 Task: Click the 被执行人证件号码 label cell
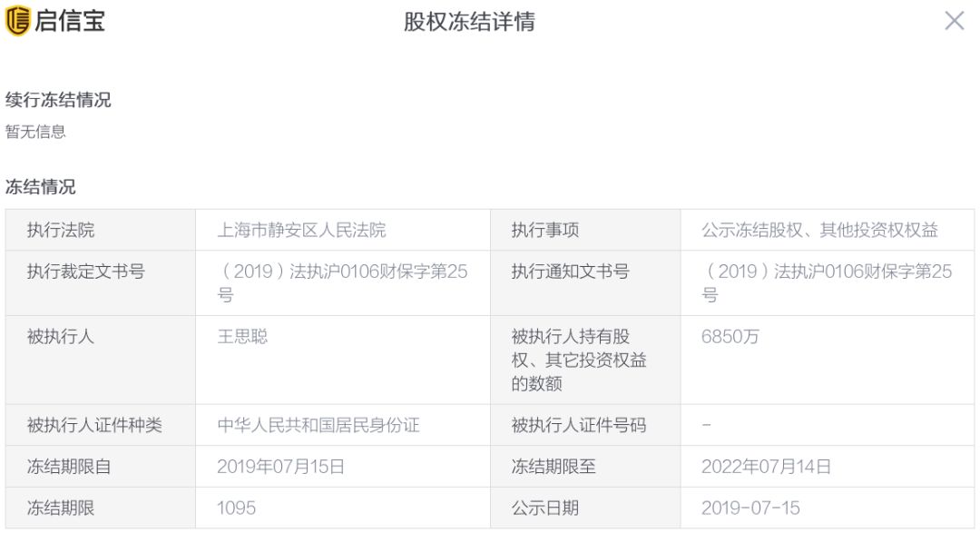point(585,425)
